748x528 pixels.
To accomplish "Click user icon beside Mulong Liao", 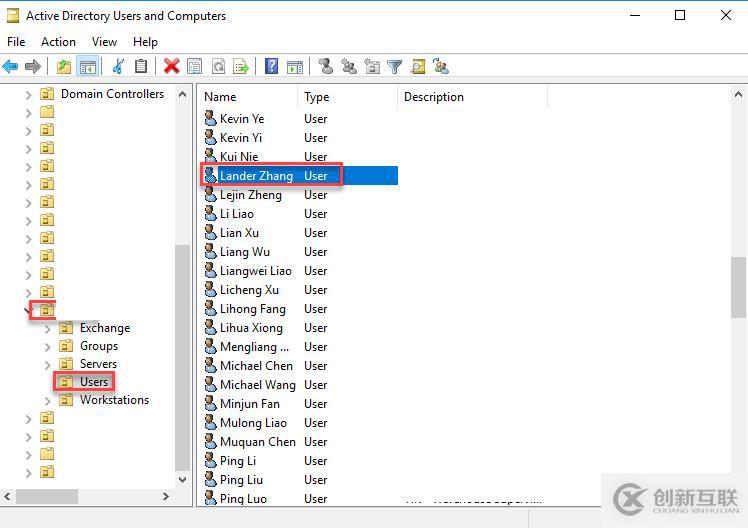I will click(x=210, y=423).
